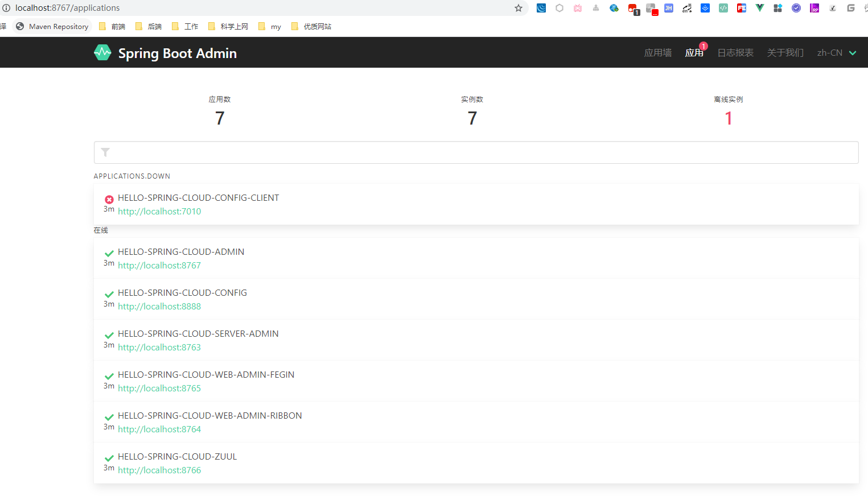Viewport: 868px width, 496px height.
Task: Click the 应用数 count value
Action: tap(220, 118)
